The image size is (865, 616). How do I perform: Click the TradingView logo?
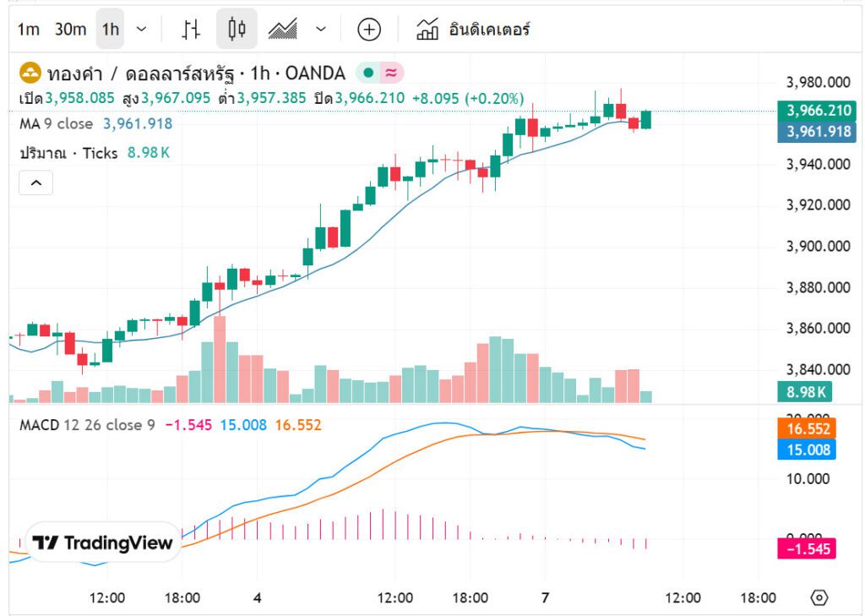point(102,542)
